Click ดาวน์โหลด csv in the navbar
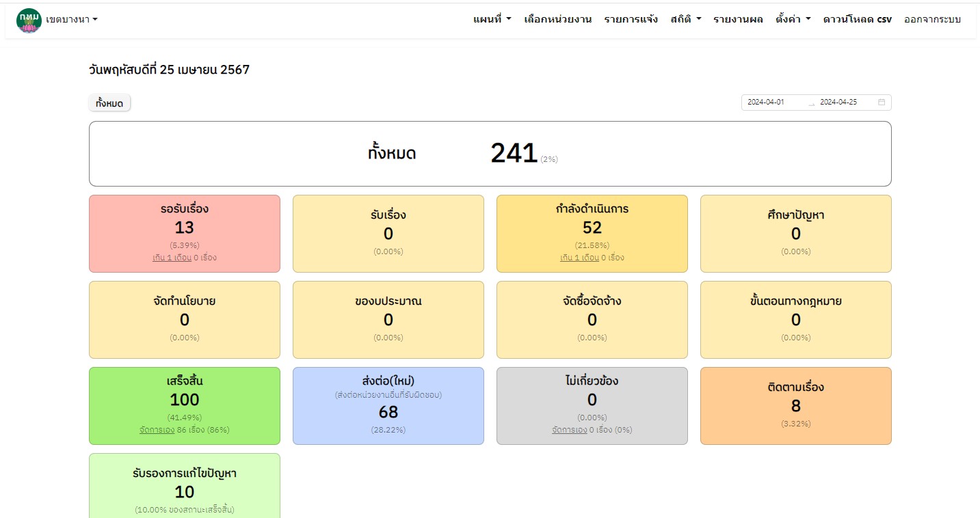 858,20
